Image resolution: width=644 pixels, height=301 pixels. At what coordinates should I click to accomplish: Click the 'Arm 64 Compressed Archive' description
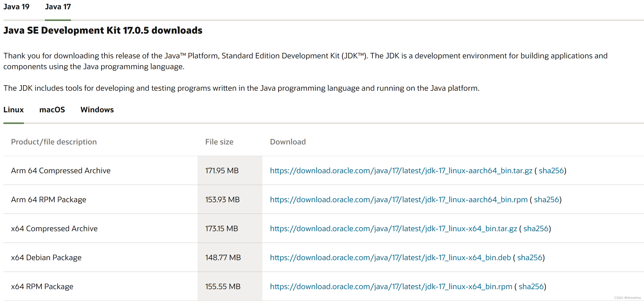(x=61, y=171)
